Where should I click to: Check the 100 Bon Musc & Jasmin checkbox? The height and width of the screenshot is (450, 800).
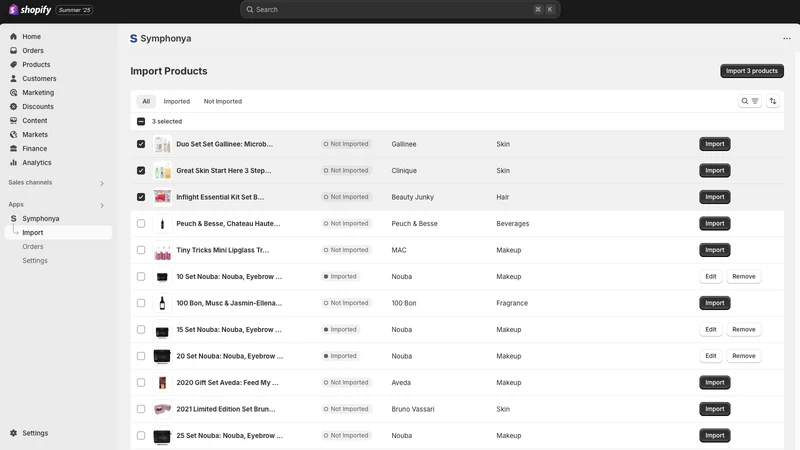(x=141, y=303)
